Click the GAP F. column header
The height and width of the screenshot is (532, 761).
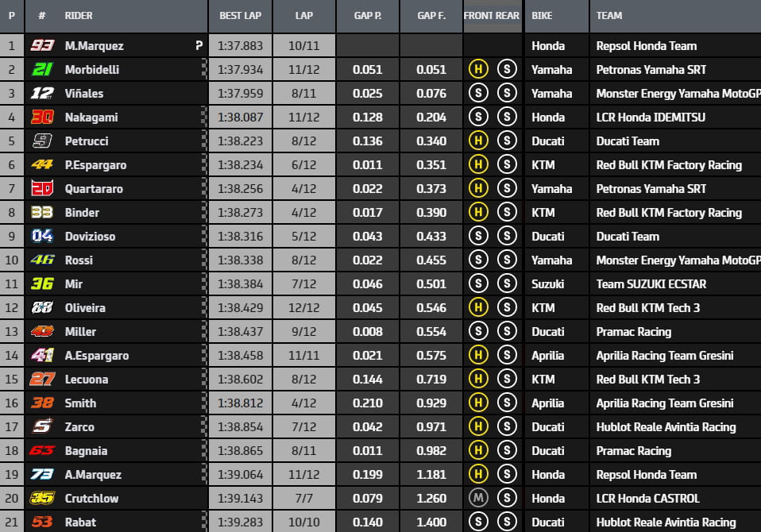click(x=431, y=15)
